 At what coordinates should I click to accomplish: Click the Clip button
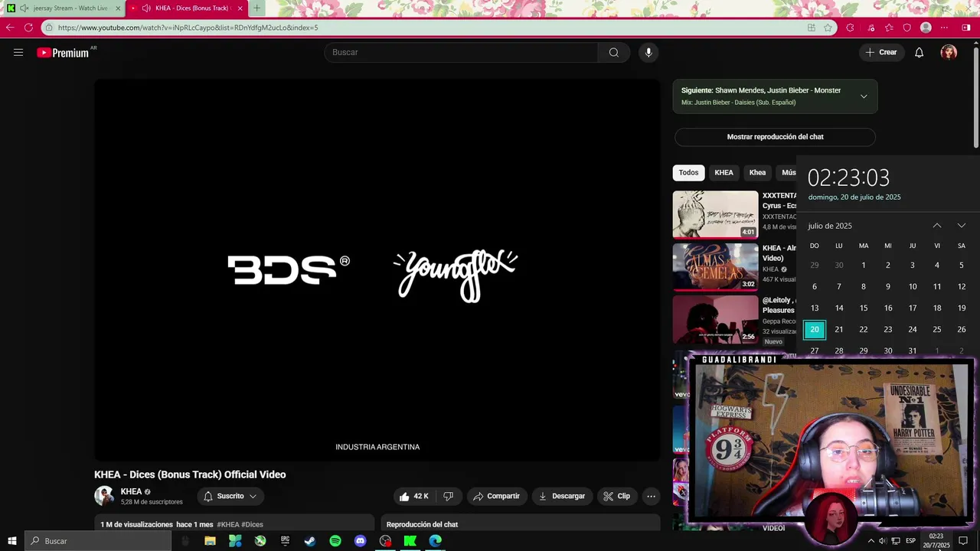pyautogui.click(x=616, y=497)
